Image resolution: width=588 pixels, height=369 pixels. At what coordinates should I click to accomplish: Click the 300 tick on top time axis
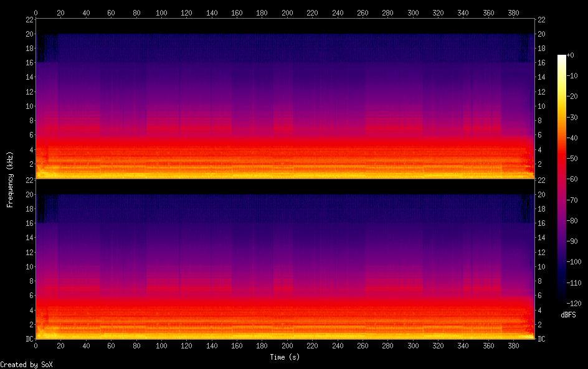[x=413, y=12]
